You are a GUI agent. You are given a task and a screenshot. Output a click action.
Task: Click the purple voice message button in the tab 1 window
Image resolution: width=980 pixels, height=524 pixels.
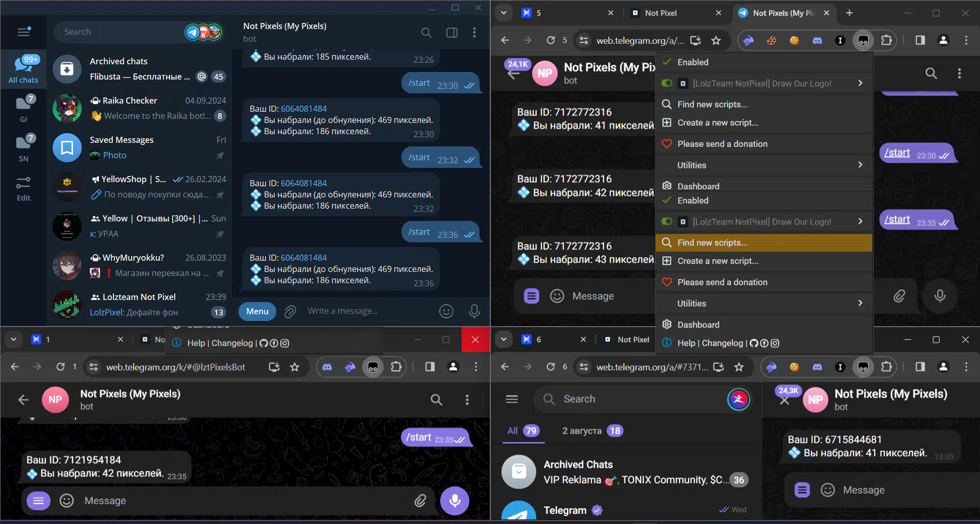tap(455, 501)
